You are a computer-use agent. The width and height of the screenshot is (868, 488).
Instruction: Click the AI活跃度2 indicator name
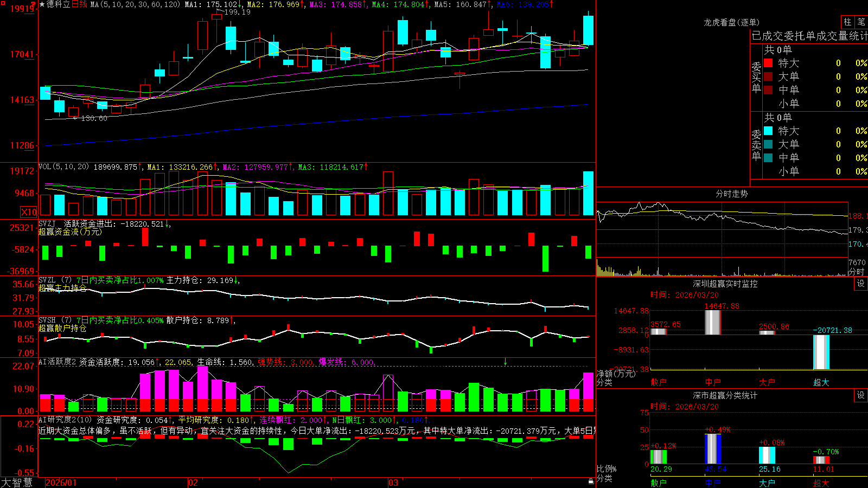tap(58, 362)
